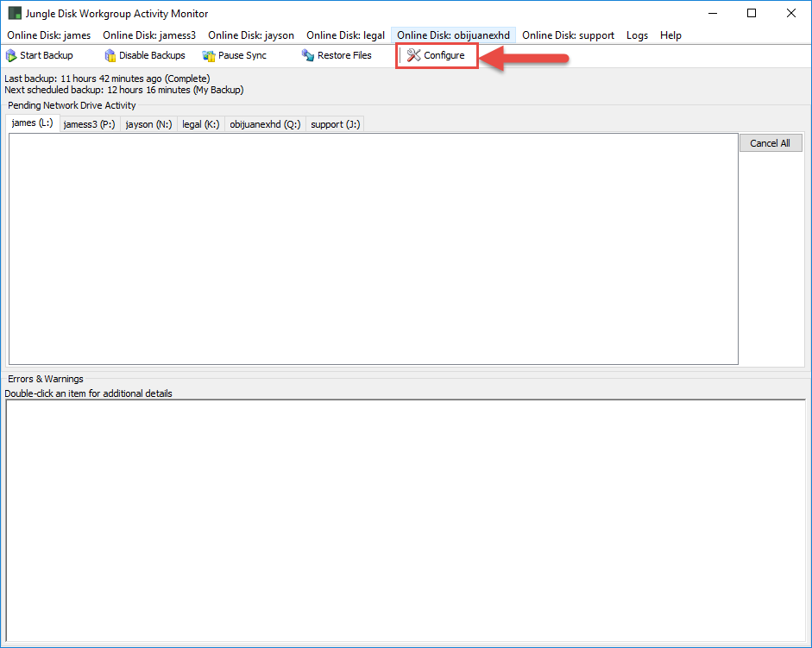This screenshot has height=648, width=812.
Task: Switch to the jayson (N:) tab
Action: (x=148, y=124)
